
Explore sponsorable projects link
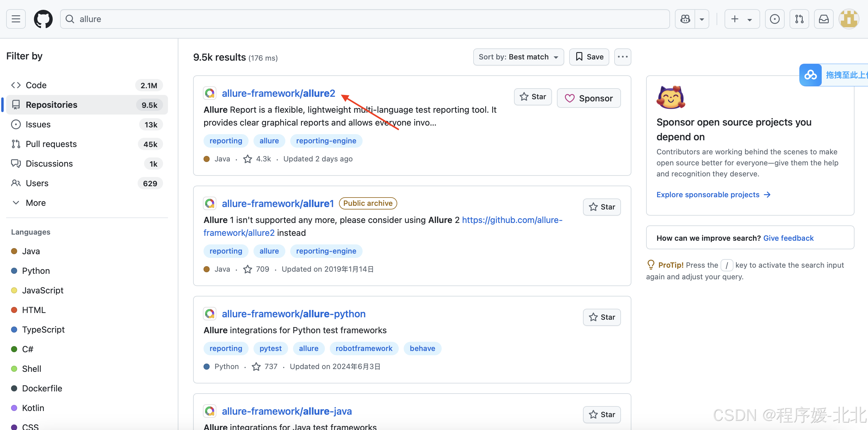(713, 194)
